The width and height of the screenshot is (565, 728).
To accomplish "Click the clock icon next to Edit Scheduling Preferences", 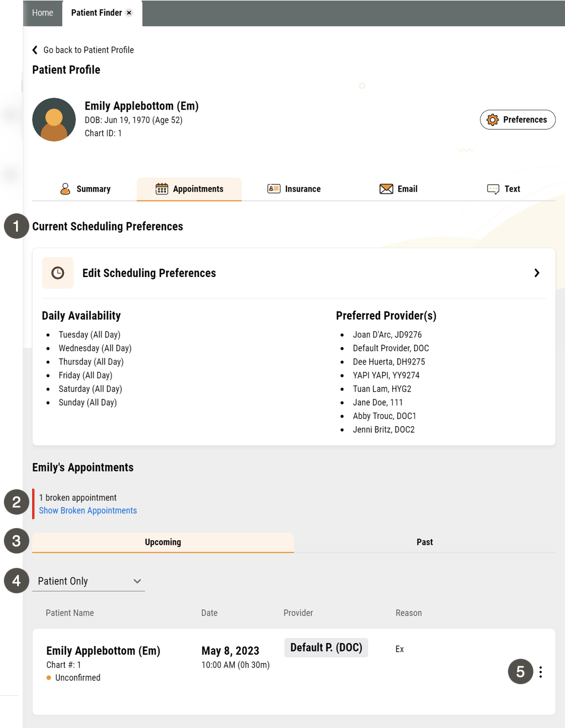I will 58,273.
